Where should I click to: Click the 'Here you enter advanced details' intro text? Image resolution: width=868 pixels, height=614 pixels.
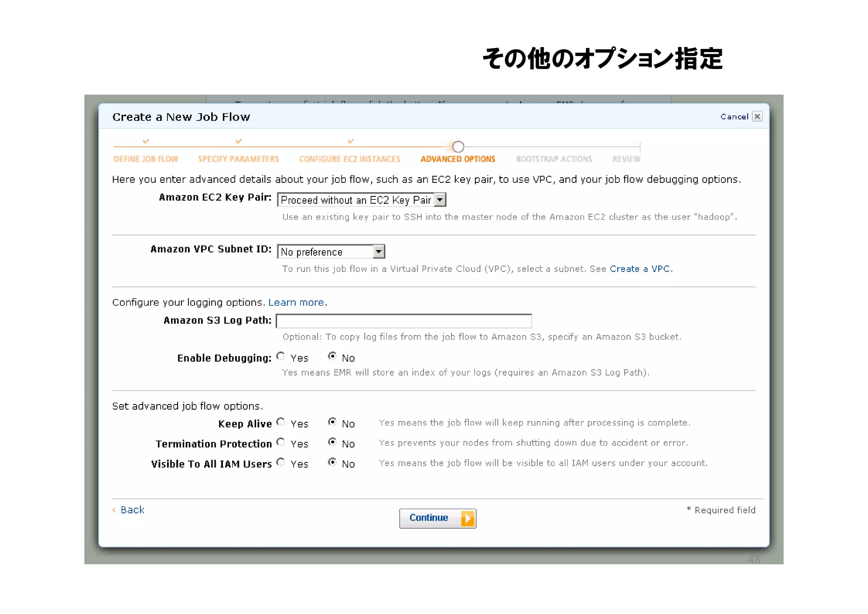(426, 179)
